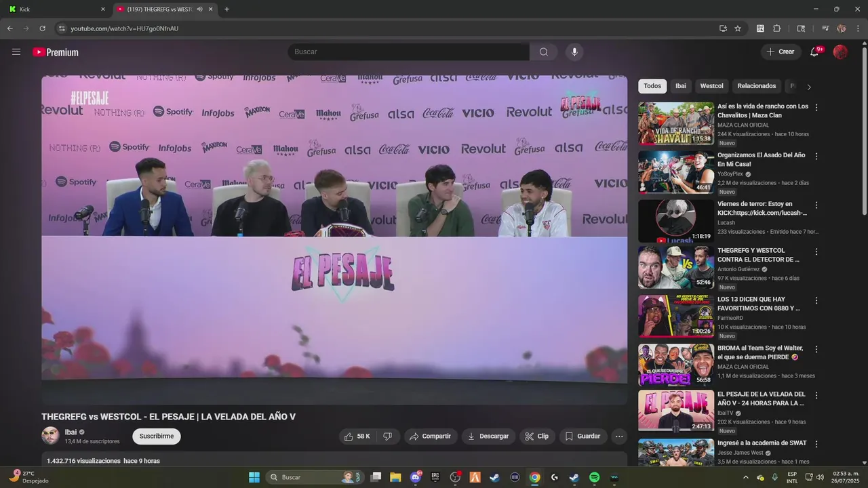The image size is (868, 488).
Task: Open Epic Games launcher in taskbar
Action: coord(435,477)
